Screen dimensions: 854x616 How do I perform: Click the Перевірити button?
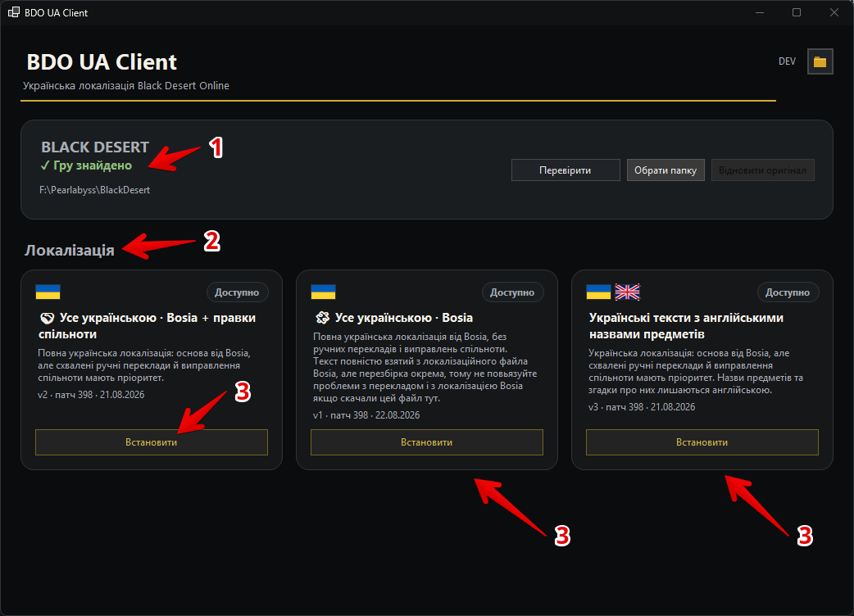click(566, 170)
